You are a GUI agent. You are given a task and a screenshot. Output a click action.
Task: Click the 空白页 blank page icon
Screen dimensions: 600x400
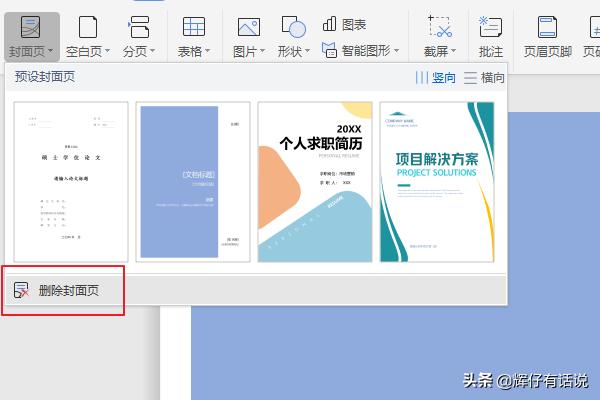pos(88,27)
